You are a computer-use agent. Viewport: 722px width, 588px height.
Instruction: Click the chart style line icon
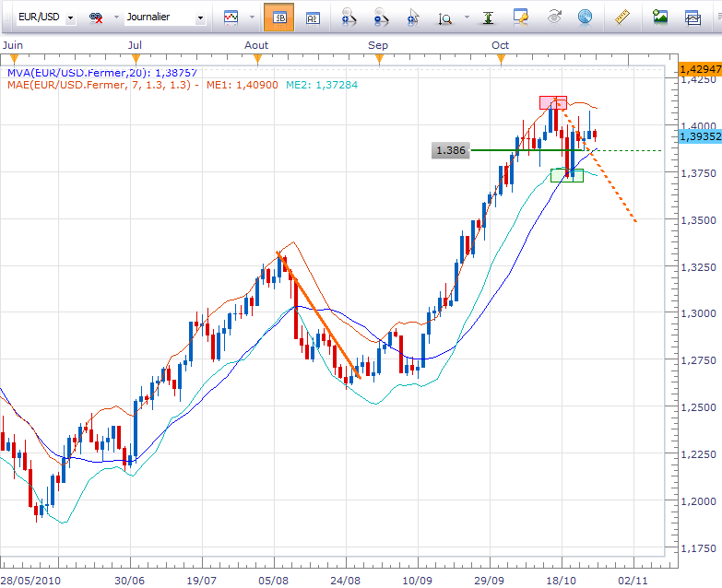pos(231,17)
